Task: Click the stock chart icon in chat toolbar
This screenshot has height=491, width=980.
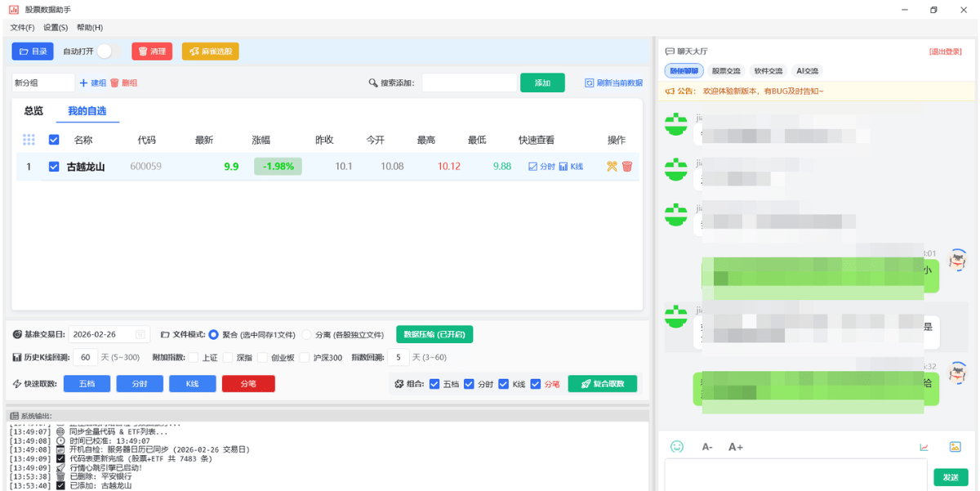Action: click(x=924, y=447)
